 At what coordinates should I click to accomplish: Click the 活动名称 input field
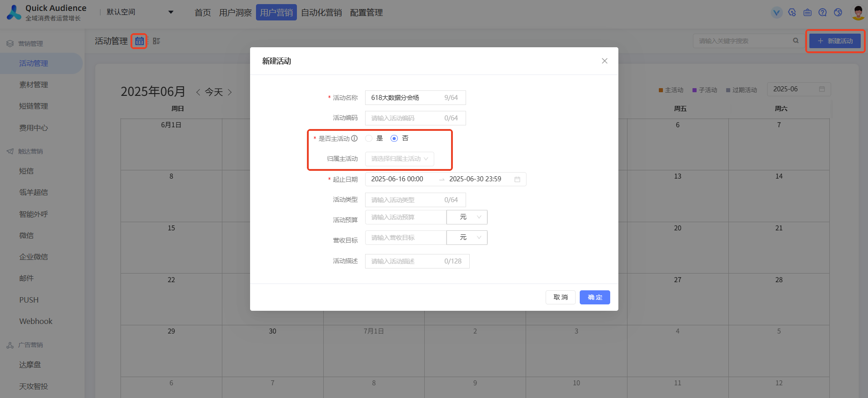(x=416, y=98)
